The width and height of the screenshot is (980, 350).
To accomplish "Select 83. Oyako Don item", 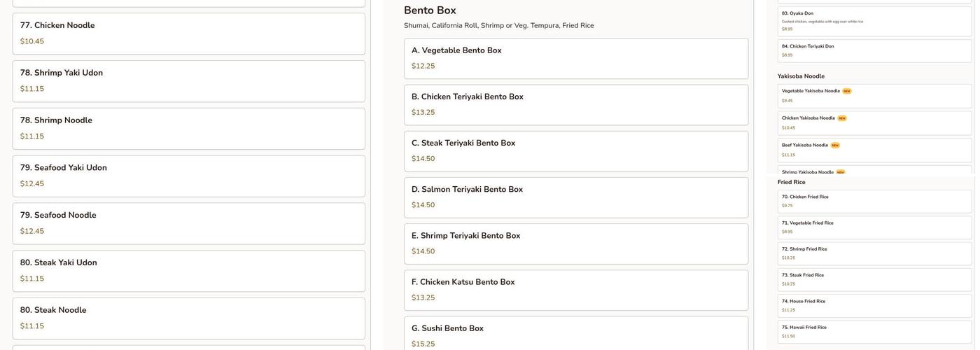I will [874, 21].
